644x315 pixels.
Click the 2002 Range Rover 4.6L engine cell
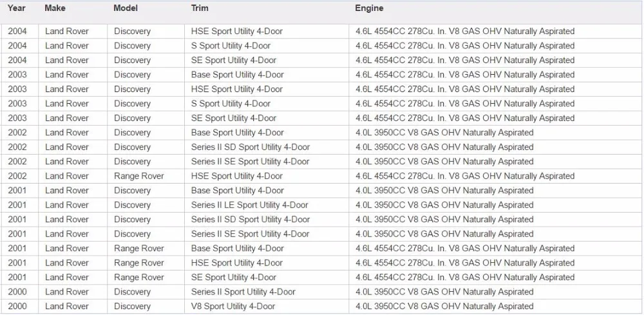[465, 176]
